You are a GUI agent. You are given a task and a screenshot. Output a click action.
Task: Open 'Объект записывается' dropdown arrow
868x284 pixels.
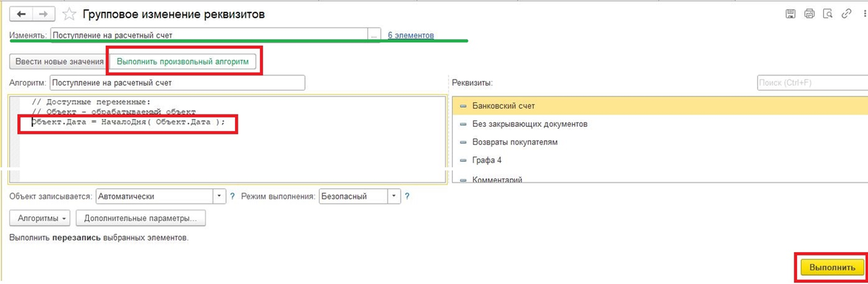220,196
